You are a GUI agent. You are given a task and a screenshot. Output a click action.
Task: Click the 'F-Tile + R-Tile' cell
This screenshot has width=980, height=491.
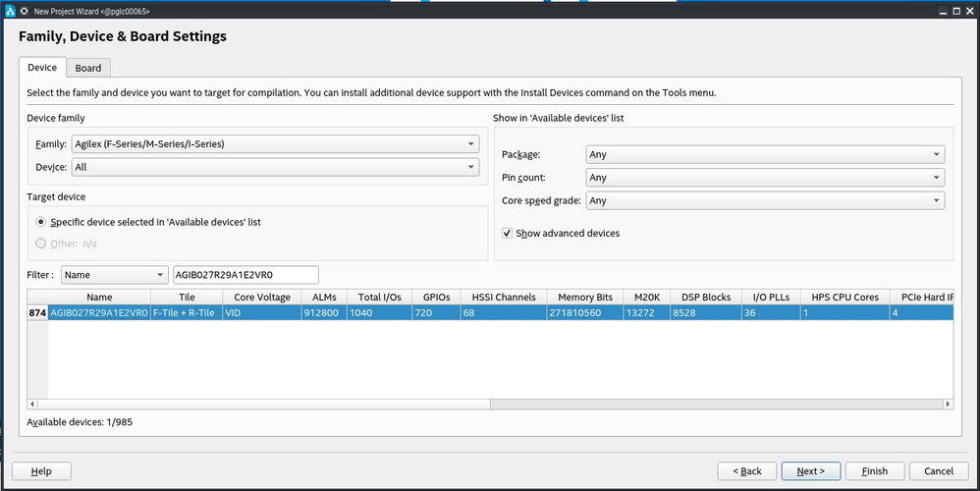tap(187, 312)
